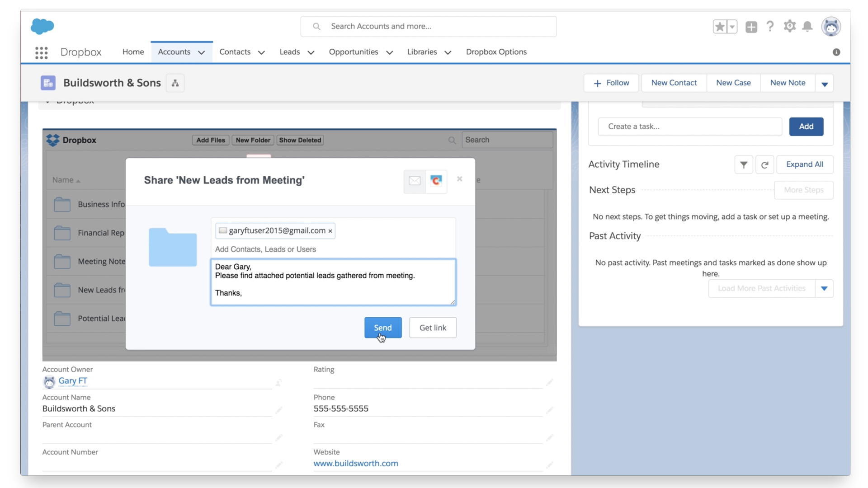Screen dimensions: 868x488
Task: Click the Create a task input
Action: point(690,127)
